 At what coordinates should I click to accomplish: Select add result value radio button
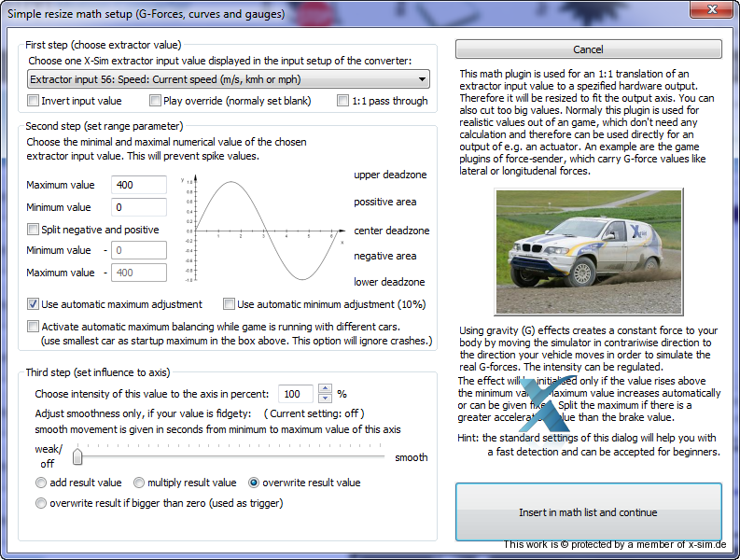pos(41,483)
